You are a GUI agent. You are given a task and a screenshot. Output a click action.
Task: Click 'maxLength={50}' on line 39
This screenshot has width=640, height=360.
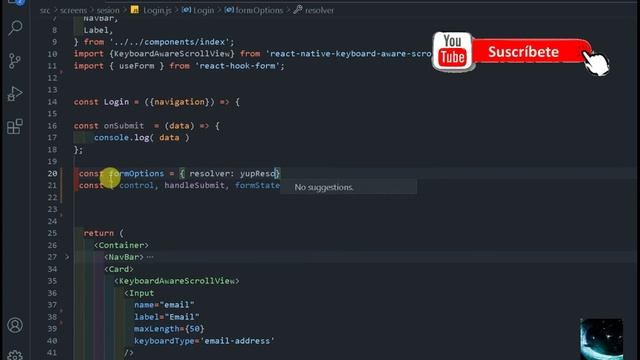[x=169, y=329]
